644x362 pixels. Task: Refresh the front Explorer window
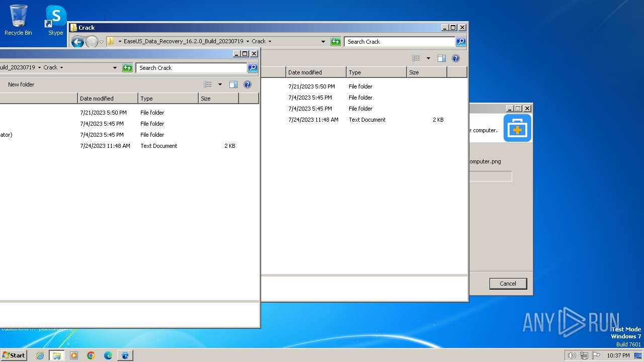pos(127,68)
